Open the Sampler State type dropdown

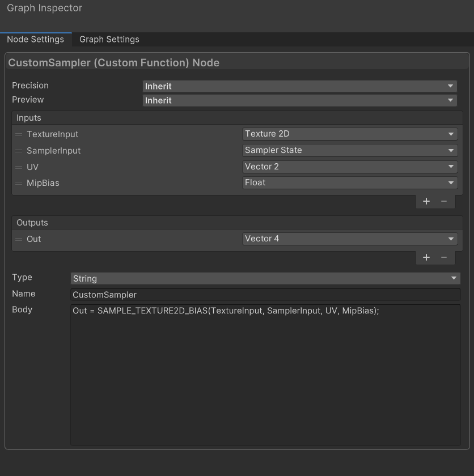[x=350, y=150]
